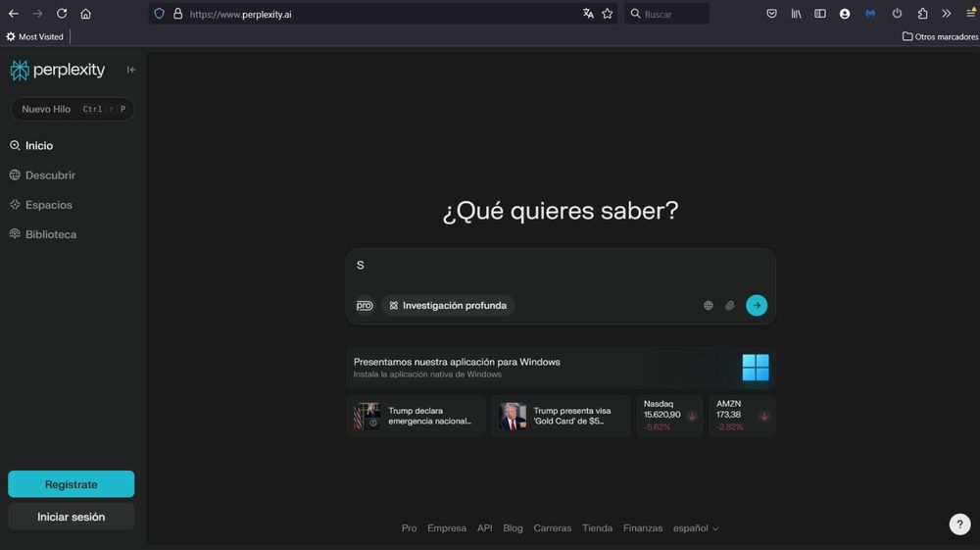Reload the page
This screenshot has height=550, width=980.
click(61, 14)
